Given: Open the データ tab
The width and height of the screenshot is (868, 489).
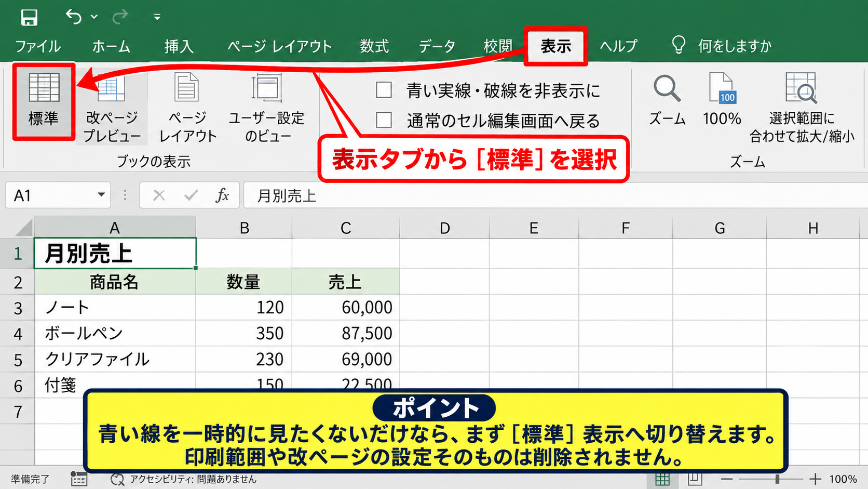Looking at the screenshot, I should [437, 46].
